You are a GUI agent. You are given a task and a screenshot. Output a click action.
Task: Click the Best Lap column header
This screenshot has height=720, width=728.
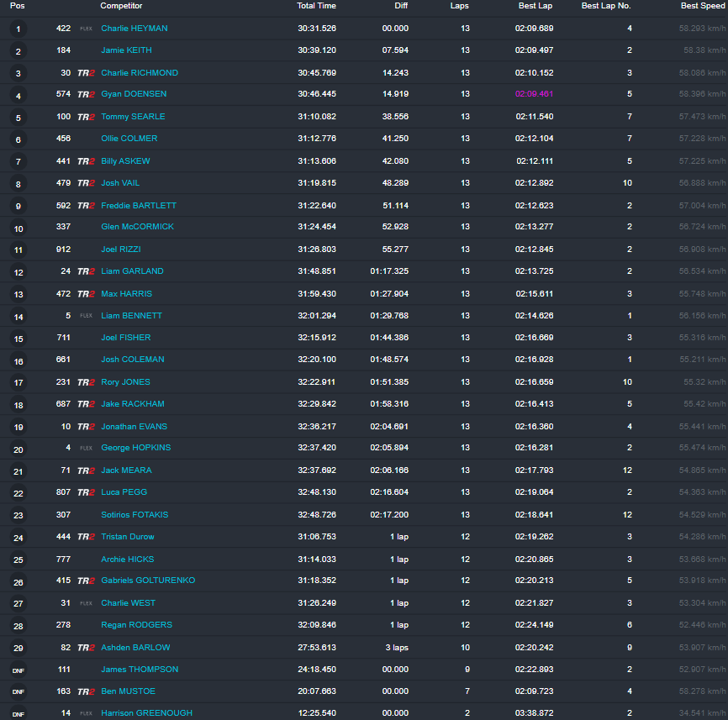[x=535, y=6]
